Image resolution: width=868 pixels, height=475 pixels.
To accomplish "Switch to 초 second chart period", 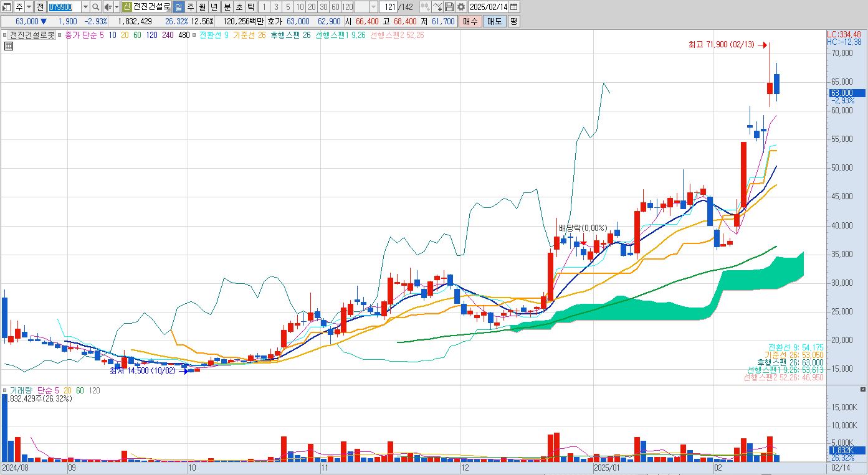I will [239, 7].
